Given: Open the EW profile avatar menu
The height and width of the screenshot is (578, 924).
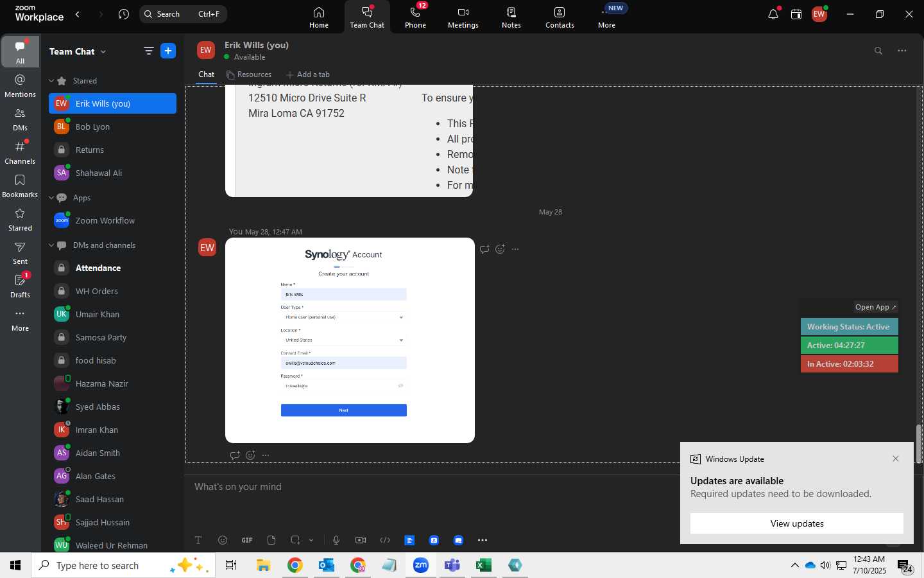Looking at the screenshot, I should point(819,14).
